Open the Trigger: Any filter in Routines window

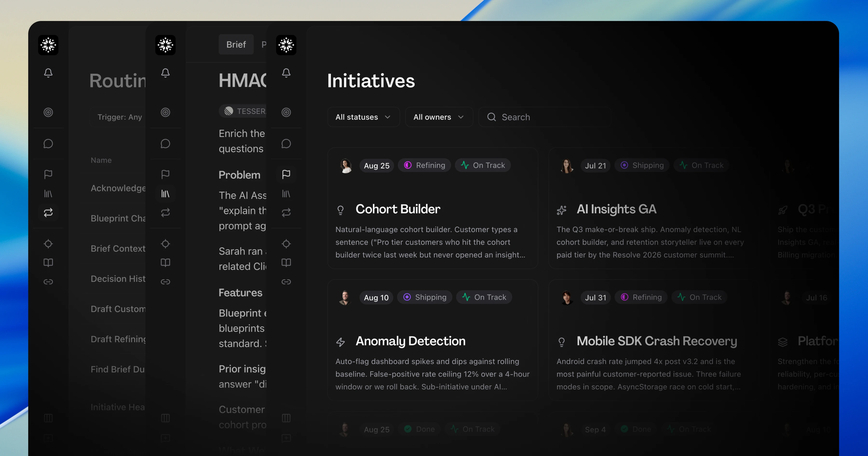(118, 117)
